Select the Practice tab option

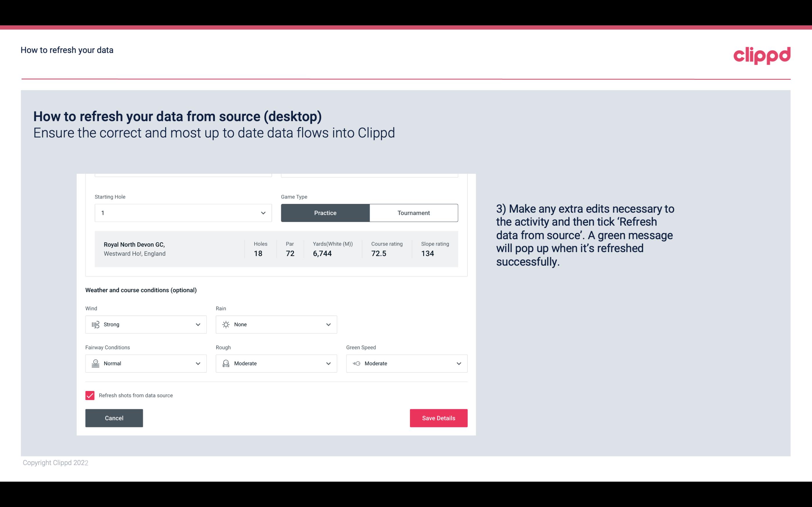pos(325,213)
